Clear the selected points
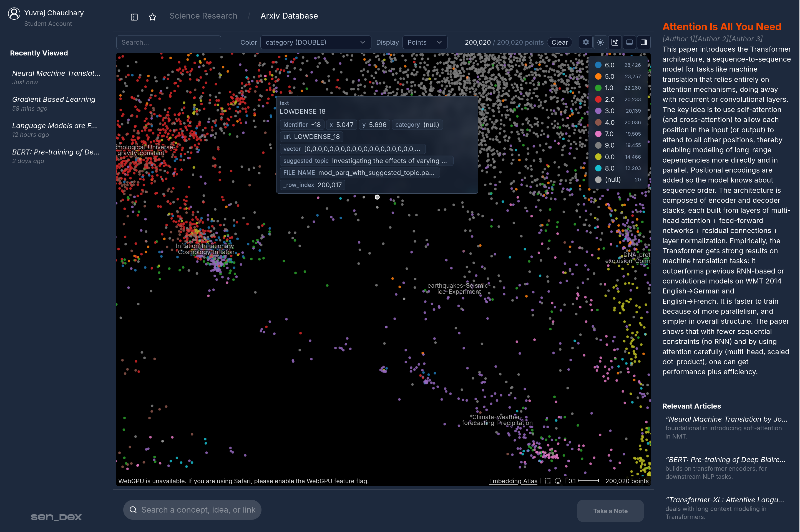800x532 pixels. 559,42
